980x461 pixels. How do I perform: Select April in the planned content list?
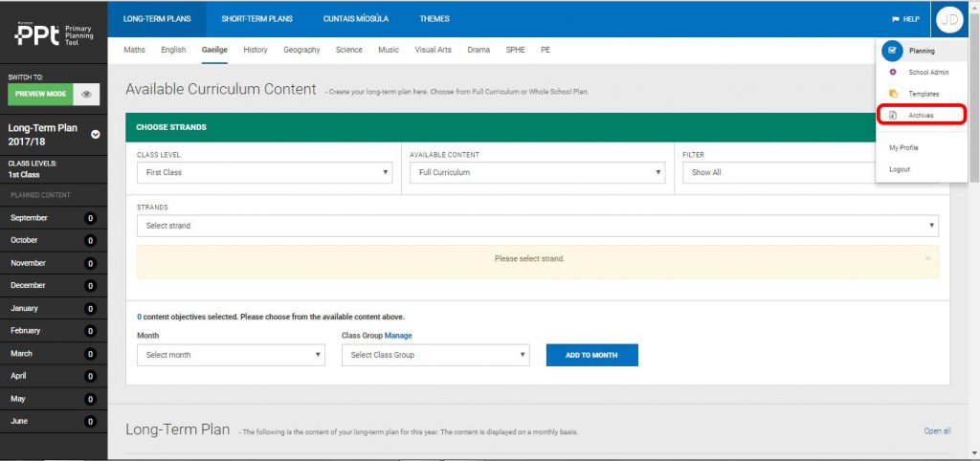(x=19, y=377)
